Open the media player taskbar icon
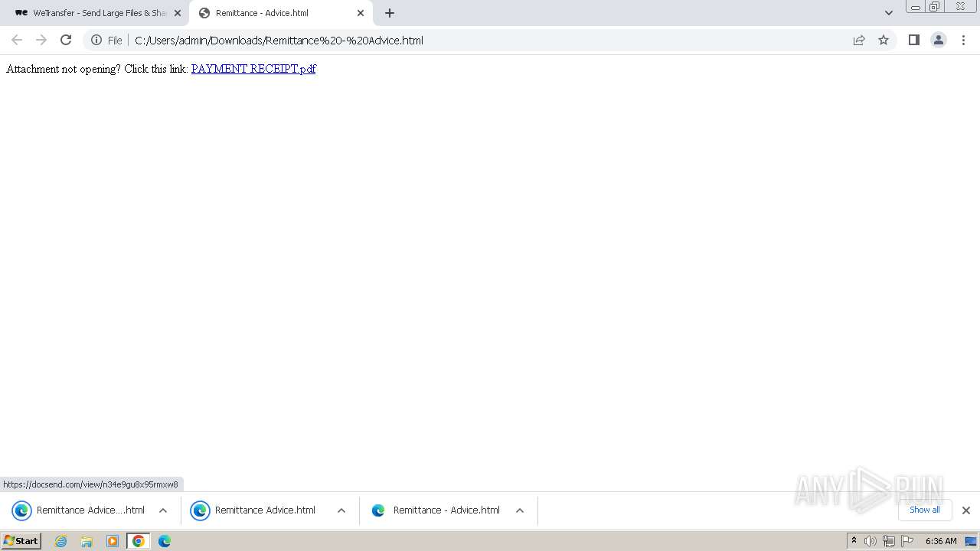This screenshot has height=551, width=980. pyautogui.click(x=113, y=541)
